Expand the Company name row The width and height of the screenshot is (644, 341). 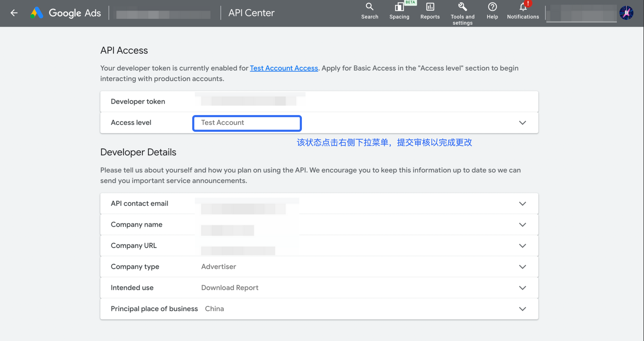point(522,225)
